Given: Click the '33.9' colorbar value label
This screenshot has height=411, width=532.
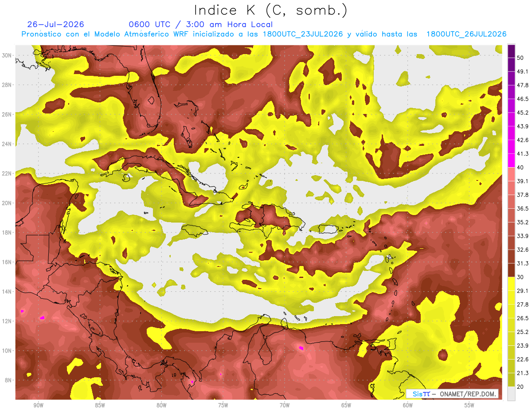Looking at the screenshot, I should tap(523, 236).
